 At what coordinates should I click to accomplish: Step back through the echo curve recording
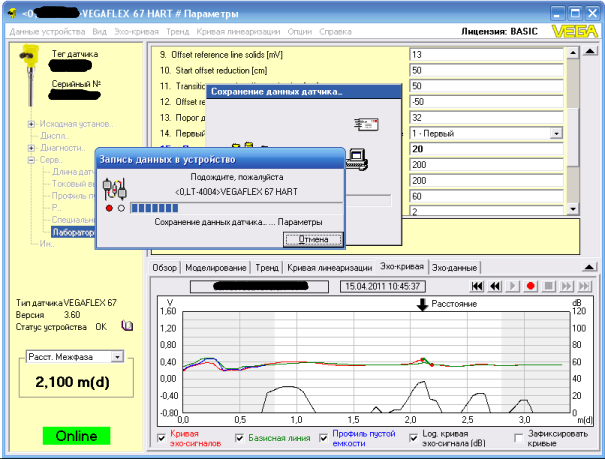point(495,286)
